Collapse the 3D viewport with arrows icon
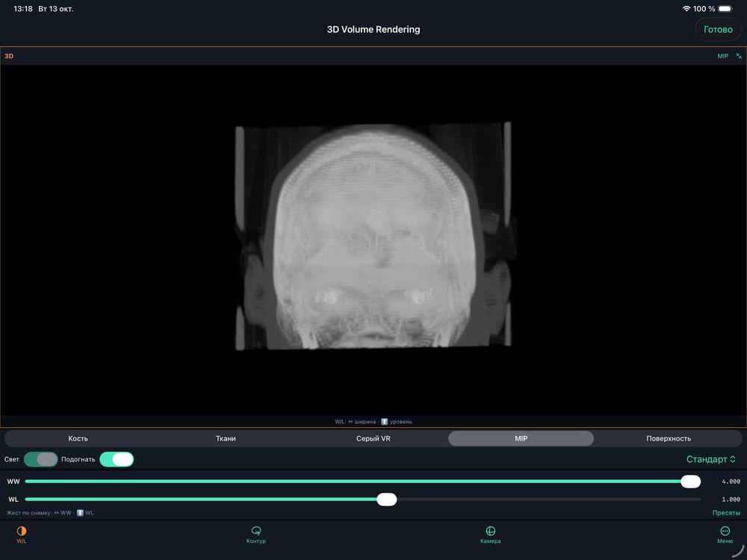The width and height of the screenshot is (747, 560). point(739,56)
